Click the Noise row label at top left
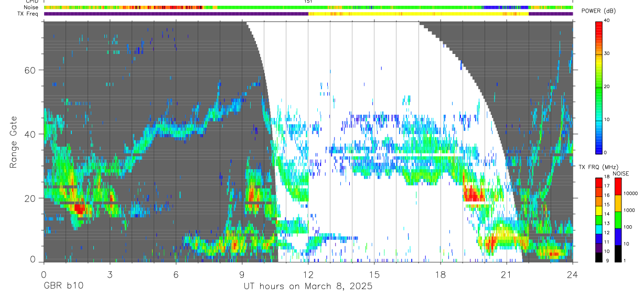Image resolution: width=644 pixels, height=297 pixels. point(30,7)
